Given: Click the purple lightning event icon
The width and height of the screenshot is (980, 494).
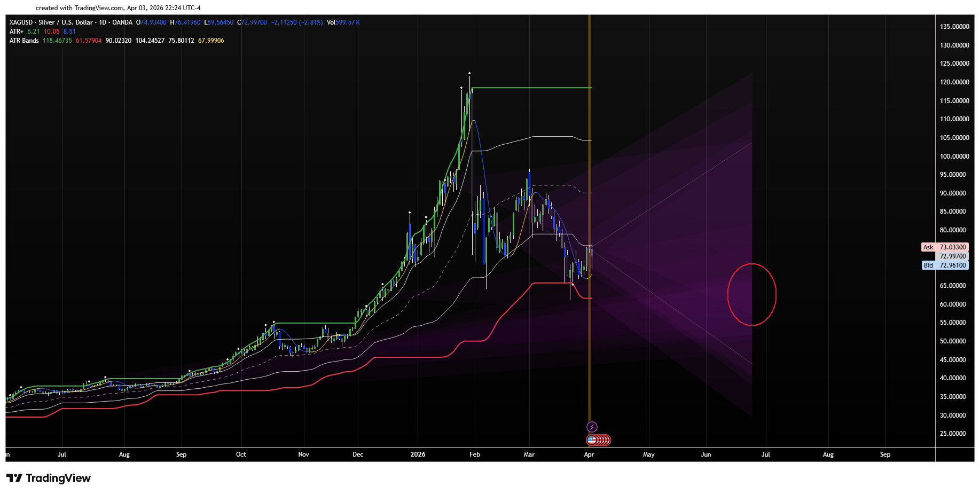Looking at the screenshot, I should (592, 427).
